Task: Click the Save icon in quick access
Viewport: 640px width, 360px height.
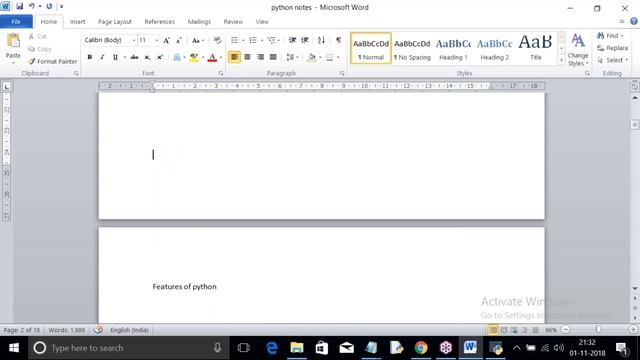Action: 19,6
